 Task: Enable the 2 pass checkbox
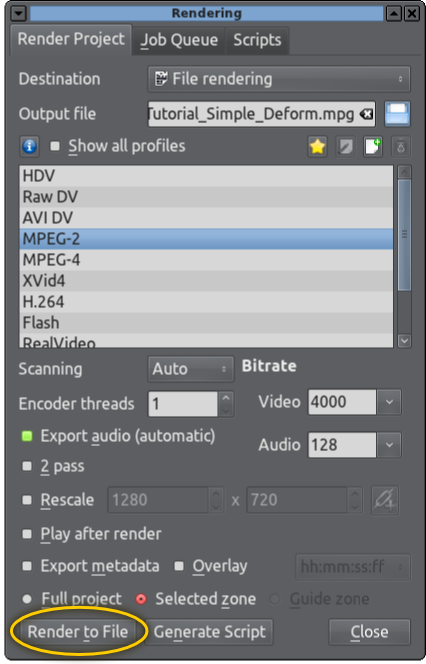(x=27, y=466)
